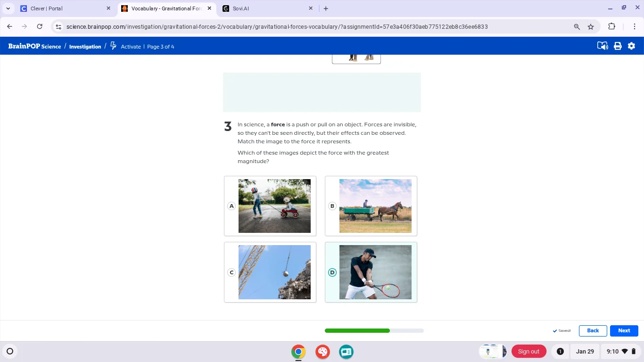Open BrainPOP settings gear icon

(x=632, y=46)
